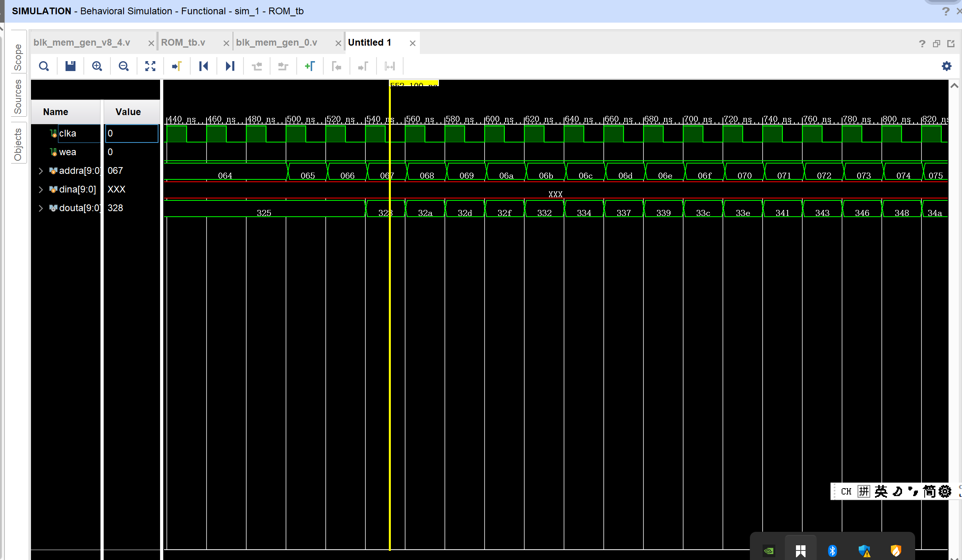Switch to the ROM_tb.v tab
Viewport: 962px width, 560px height.
coord(183,42)
